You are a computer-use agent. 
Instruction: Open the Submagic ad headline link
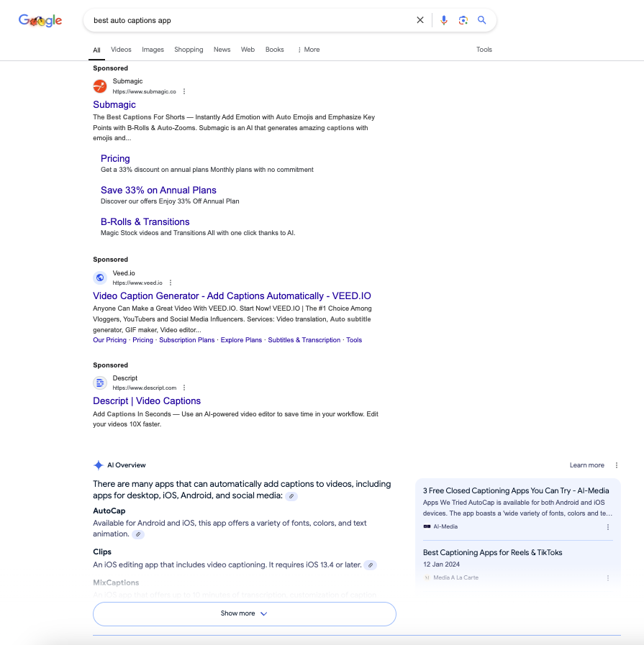[114, 104]
